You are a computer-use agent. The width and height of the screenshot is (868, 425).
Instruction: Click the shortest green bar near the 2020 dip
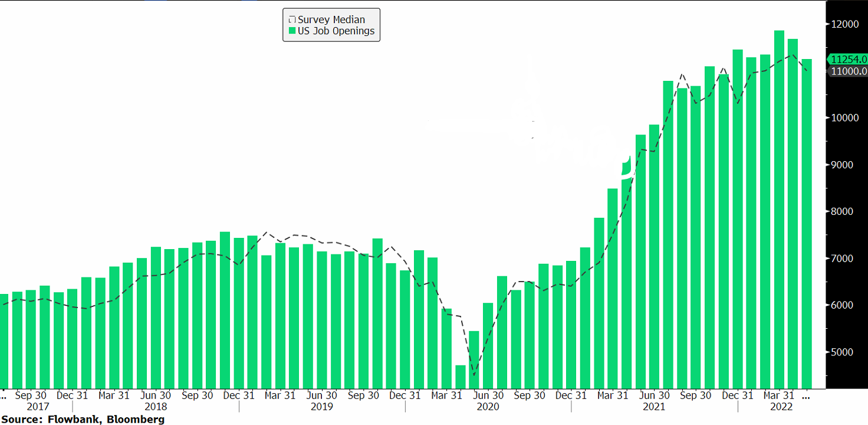461,376
